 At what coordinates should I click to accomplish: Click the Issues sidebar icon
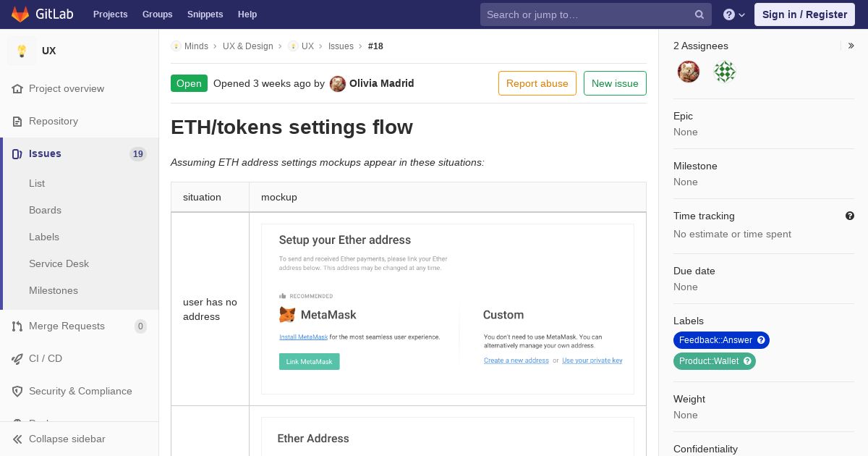17,154
